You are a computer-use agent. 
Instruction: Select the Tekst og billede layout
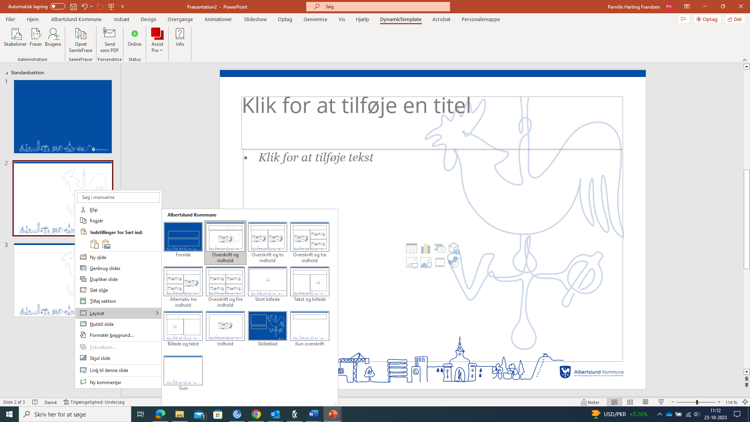pos(309,285)
